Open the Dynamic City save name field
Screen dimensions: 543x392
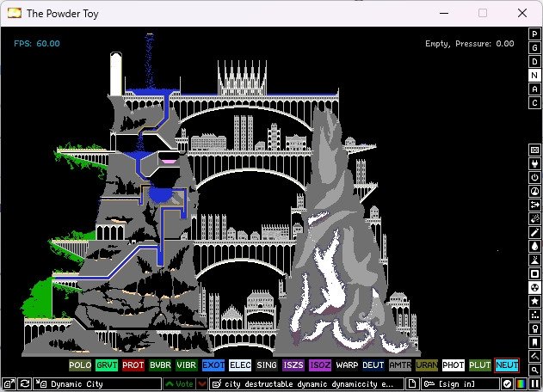97,383
